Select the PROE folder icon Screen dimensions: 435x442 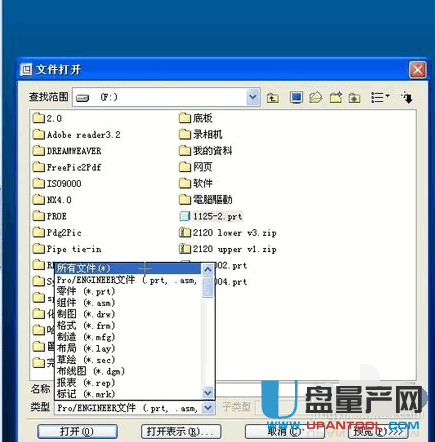39,216
